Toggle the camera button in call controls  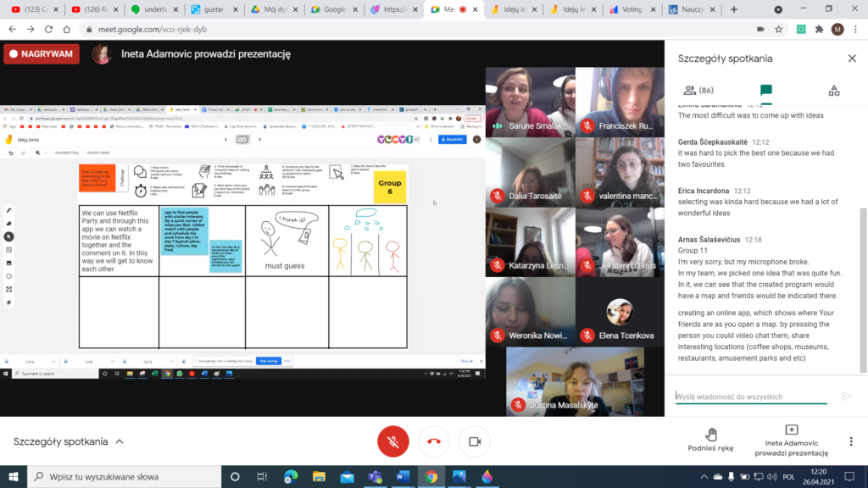point(475,441)
